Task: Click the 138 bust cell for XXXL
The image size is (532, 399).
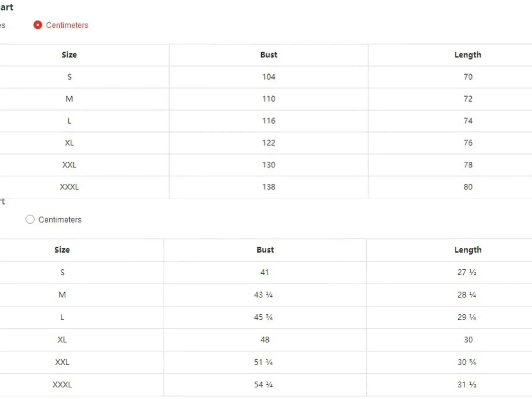Action: 268,187
